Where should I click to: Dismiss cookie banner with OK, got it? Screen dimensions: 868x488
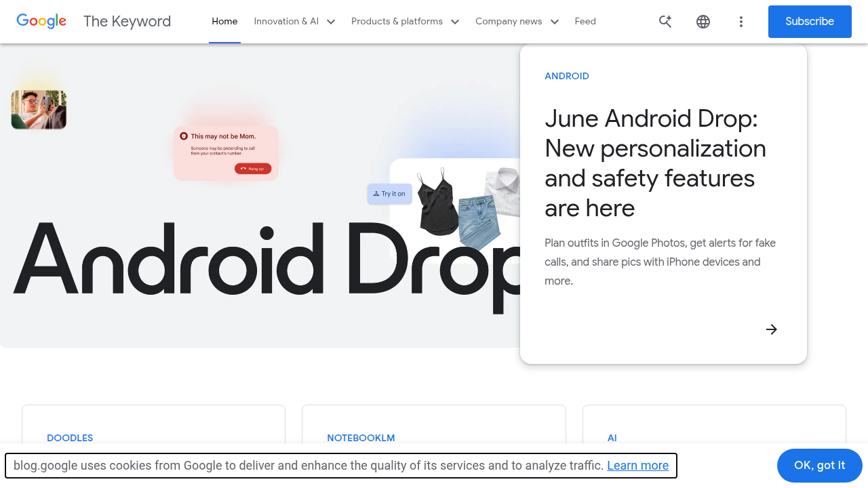(x=820, y=466)
